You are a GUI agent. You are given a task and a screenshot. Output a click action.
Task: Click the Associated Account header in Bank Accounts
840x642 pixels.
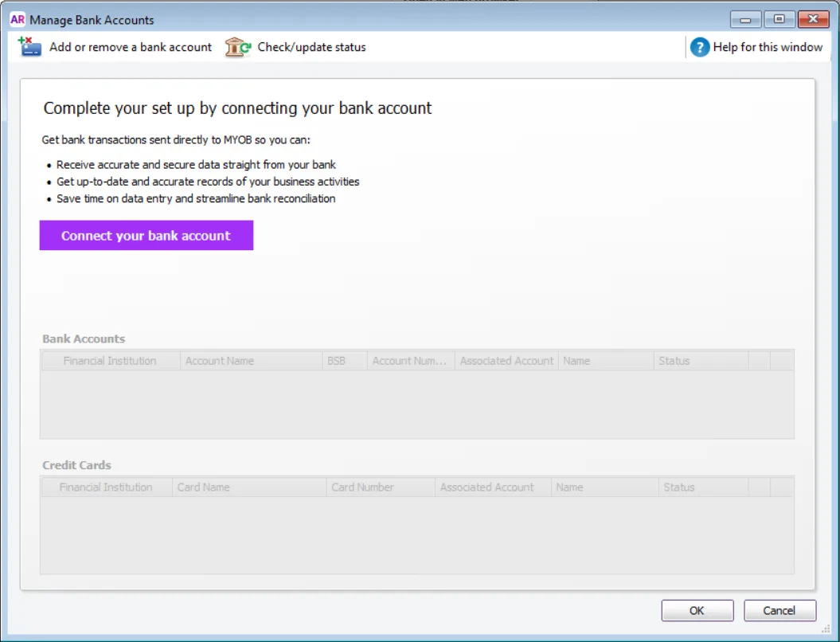506,360
